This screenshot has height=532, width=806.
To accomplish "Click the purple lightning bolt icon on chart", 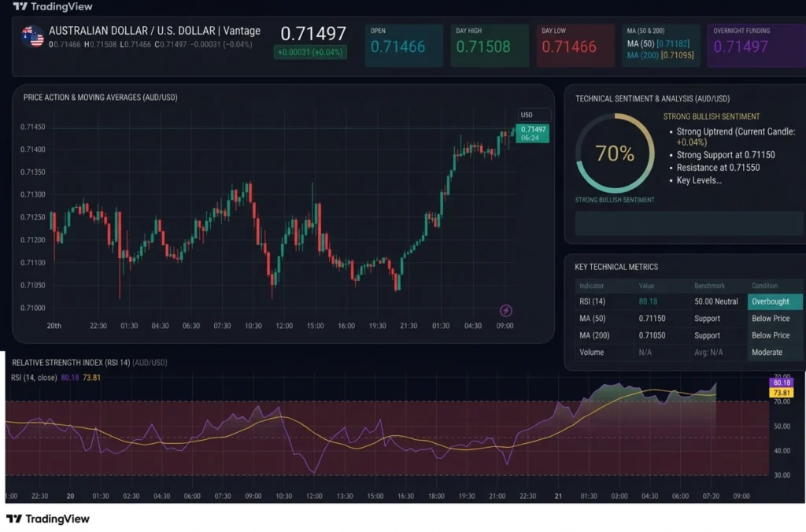I will 506,310.
